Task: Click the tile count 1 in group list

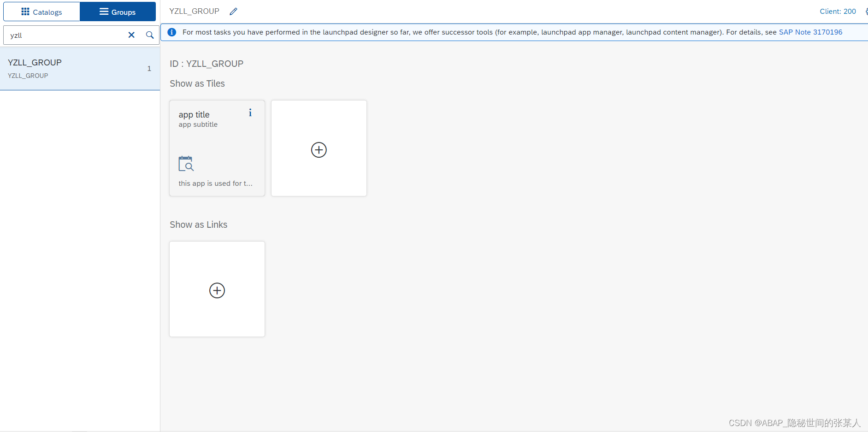Action: 149,68
